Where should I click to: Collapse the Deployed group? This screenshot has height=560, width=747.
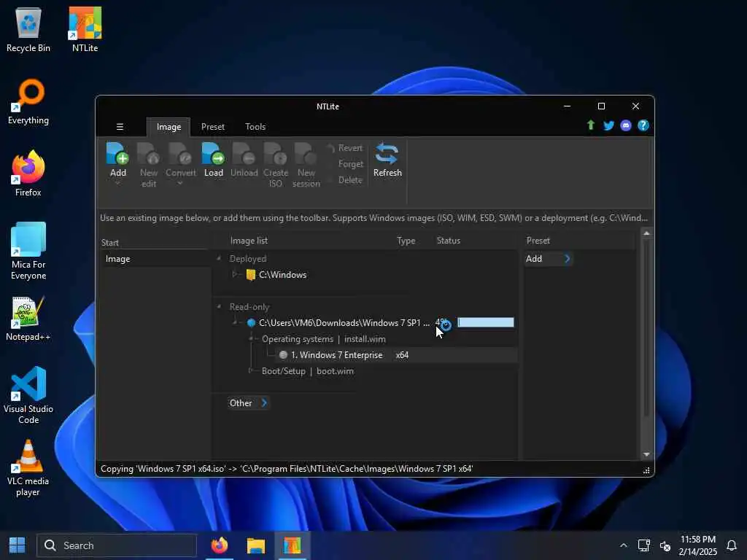219,259
